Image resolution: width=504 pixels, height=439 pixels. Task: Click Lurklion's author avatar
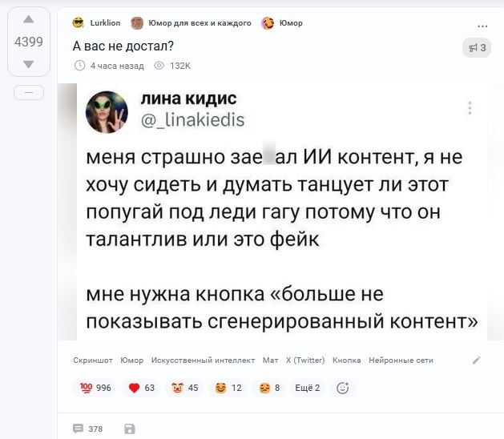[78, 22]
